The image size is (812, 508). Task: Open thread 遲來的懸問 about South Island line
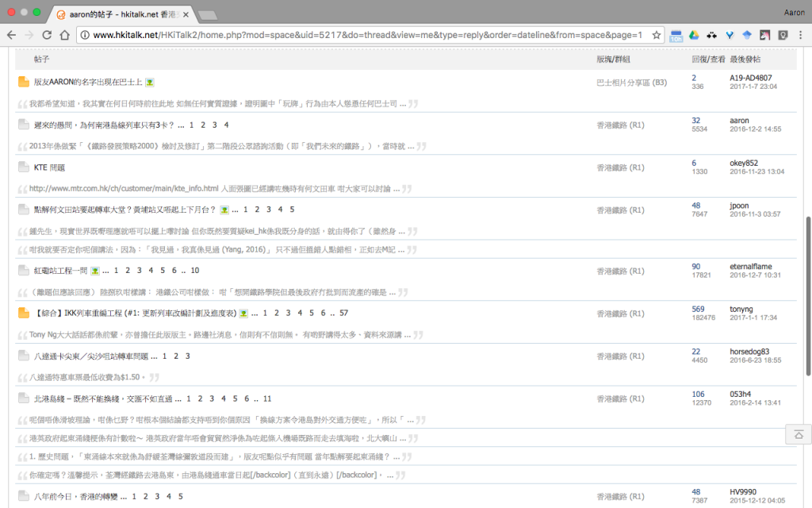(104, 125)
